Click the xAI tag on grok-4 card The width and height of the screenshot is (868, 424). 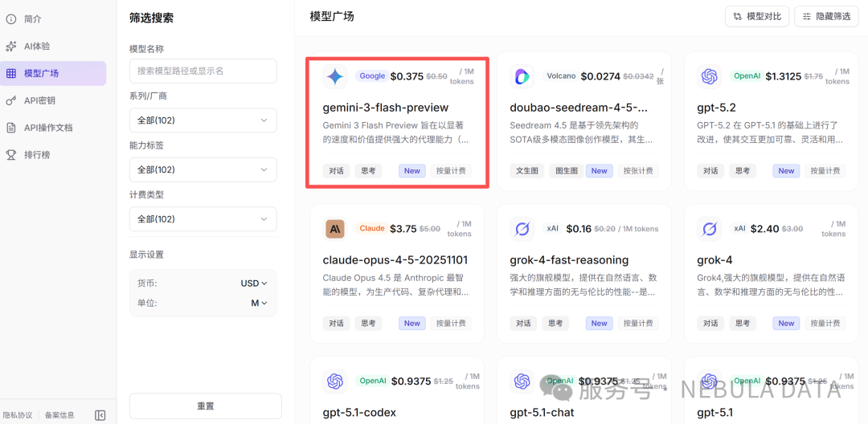[739, 228]
